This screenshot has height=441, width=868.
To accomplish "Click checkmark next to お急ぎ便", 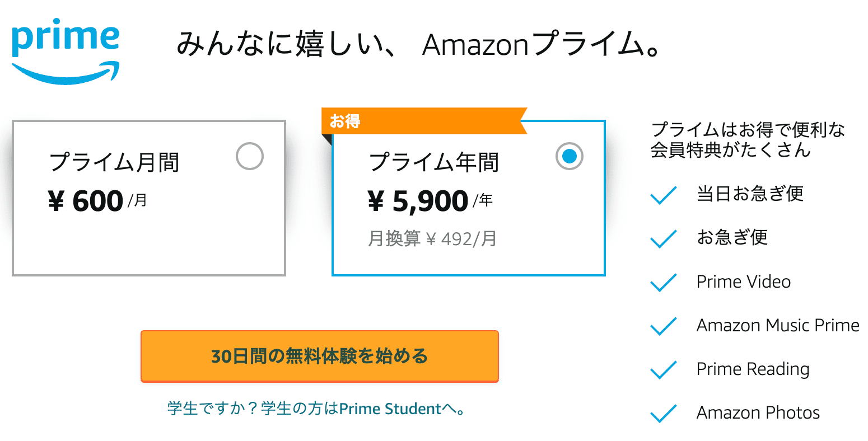I will 664,238.
